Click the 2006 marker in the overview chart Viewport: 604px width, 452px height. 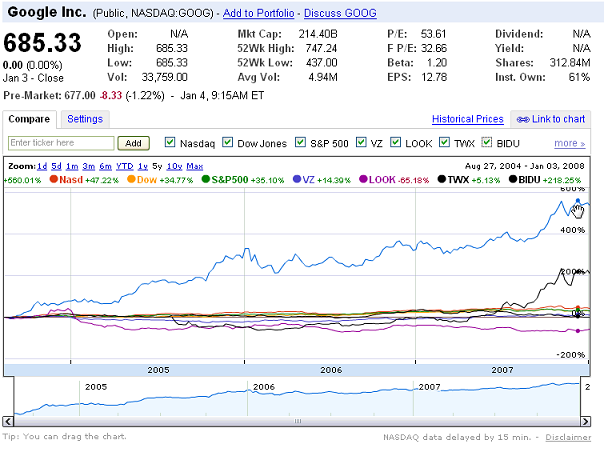(264, 387)
